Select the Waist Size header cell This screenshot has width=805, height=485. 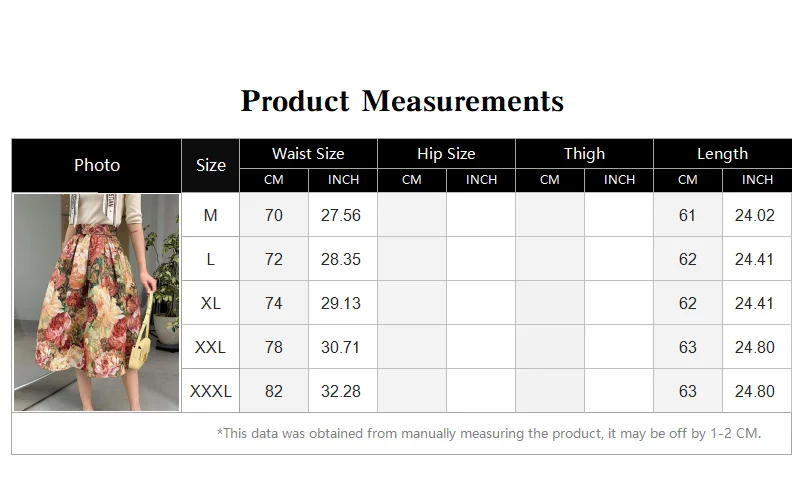point(308,153)
